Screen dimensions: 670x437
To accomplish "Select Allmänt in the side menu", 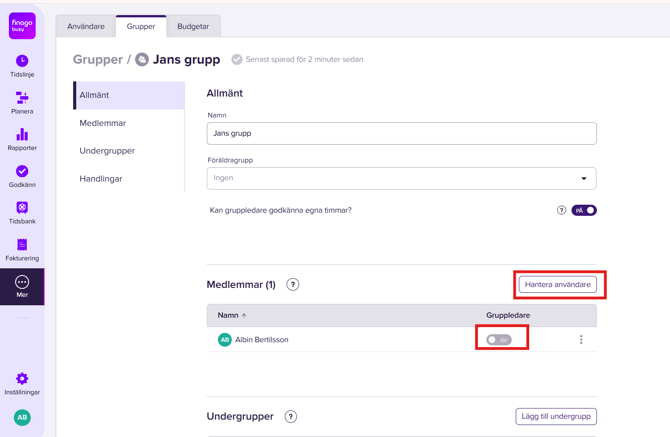I will 129,95.
